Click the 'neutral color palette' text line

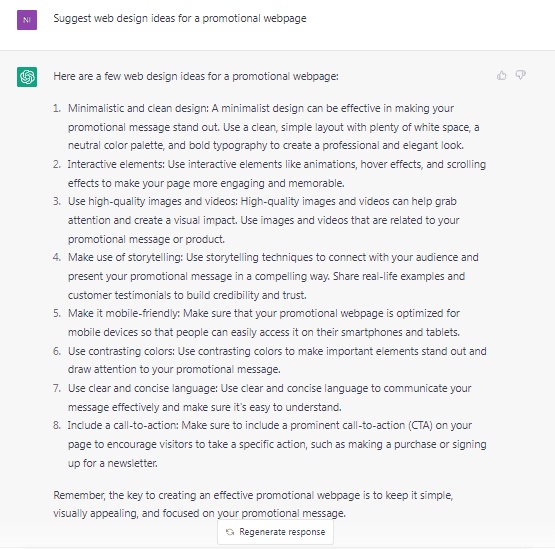[266, 145]
